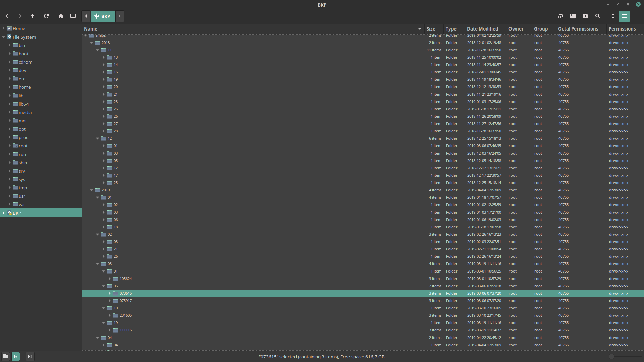Click path bar right scroll arrow

pos(120,16)
